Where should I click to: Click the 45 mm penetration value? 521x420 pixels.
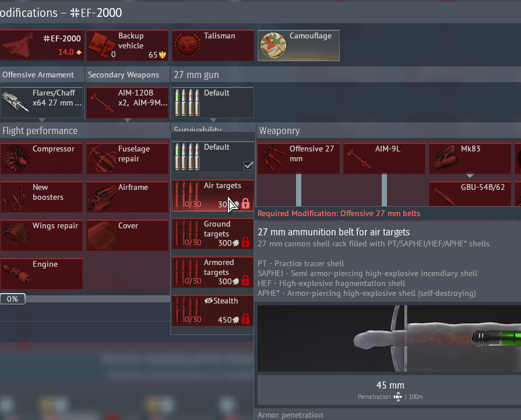[390, 385]
